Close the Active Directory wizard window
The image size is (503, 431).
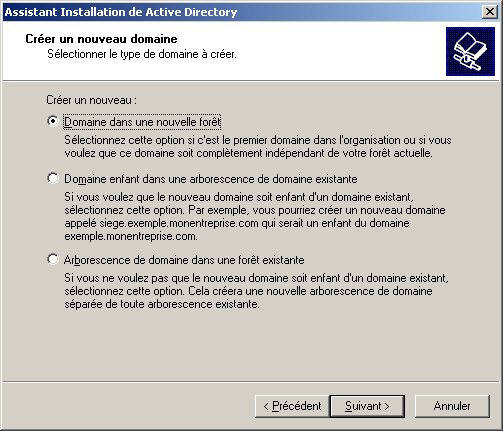click(490, 12)
